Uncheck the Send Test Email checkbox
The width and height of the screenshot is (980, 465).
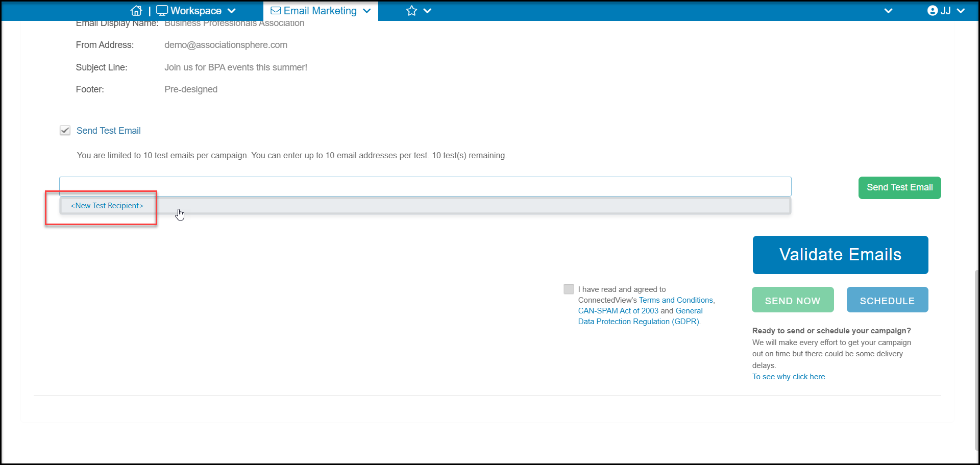click(65, 131)
